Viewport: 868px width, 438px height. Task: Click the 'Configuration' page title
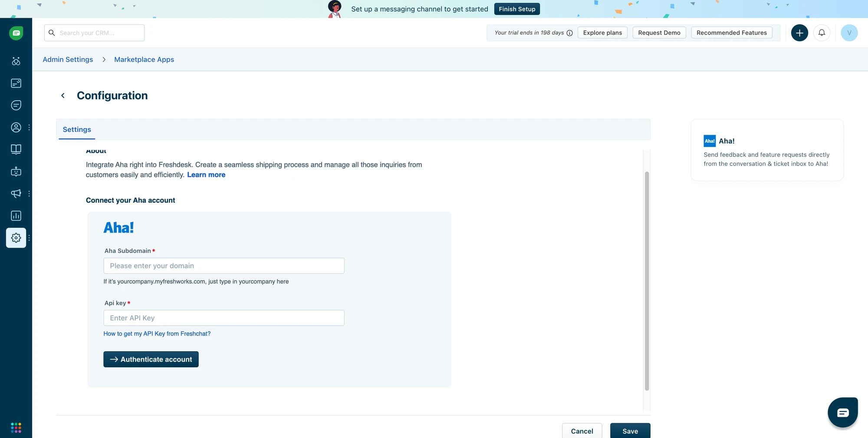pyautogui.click(x=112, y=95)
